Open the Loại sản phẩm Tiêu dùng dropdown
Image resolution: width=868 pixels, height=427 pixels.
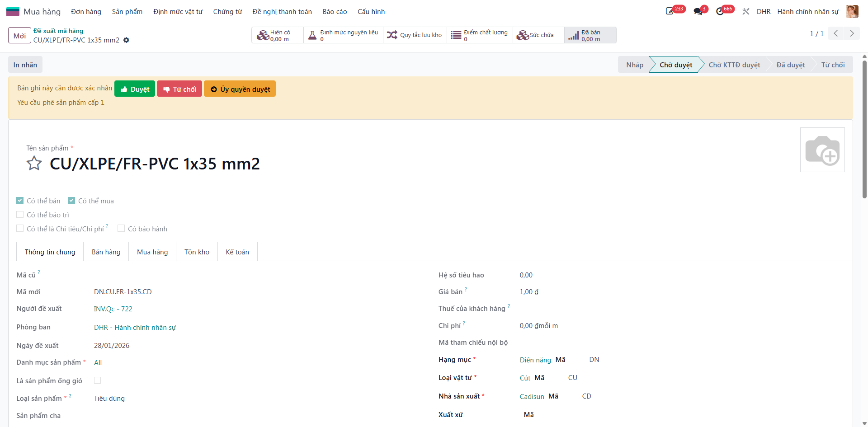[109, 399]
